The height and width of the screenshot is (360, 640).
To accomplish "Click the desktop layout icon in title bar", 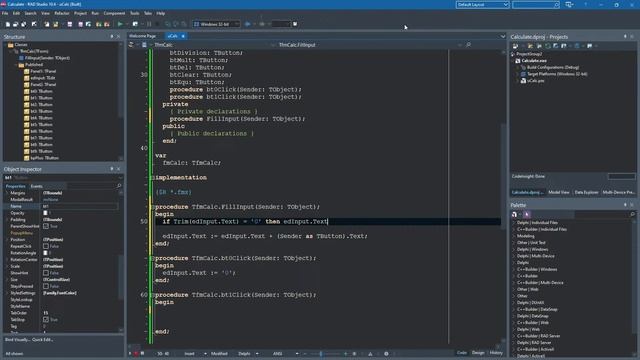I will pos(569,4).
